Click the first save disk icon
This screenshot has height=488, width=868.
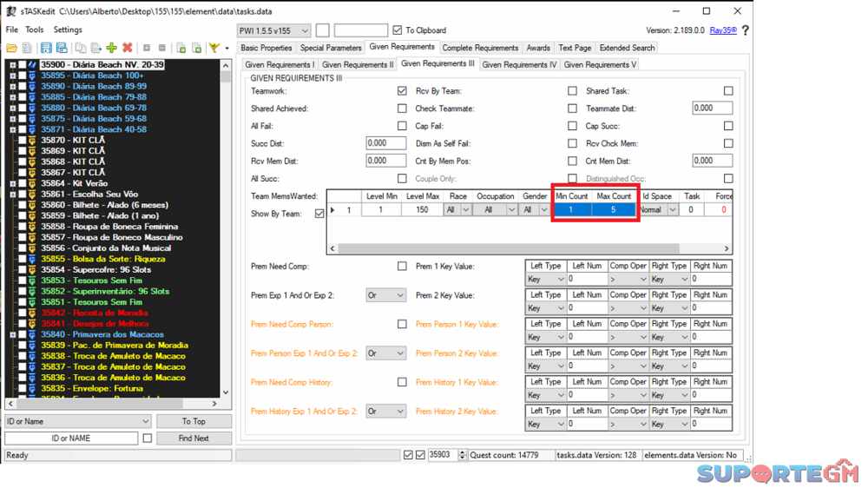click(46, 48)
